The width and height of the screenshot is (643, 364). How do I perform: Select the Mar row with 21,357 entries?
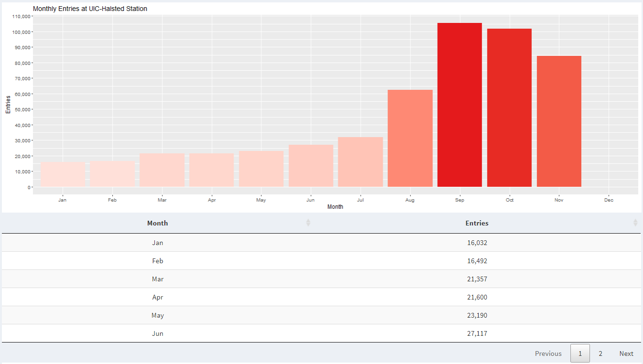click(321, 279)
